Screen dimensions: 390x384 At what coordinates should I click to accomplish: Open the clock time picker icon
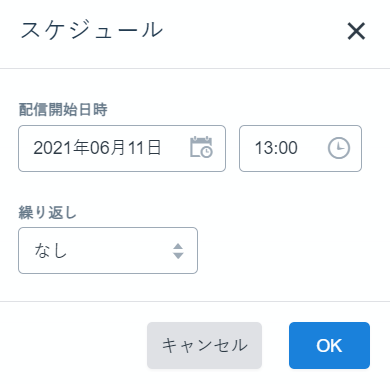[339, 148]
